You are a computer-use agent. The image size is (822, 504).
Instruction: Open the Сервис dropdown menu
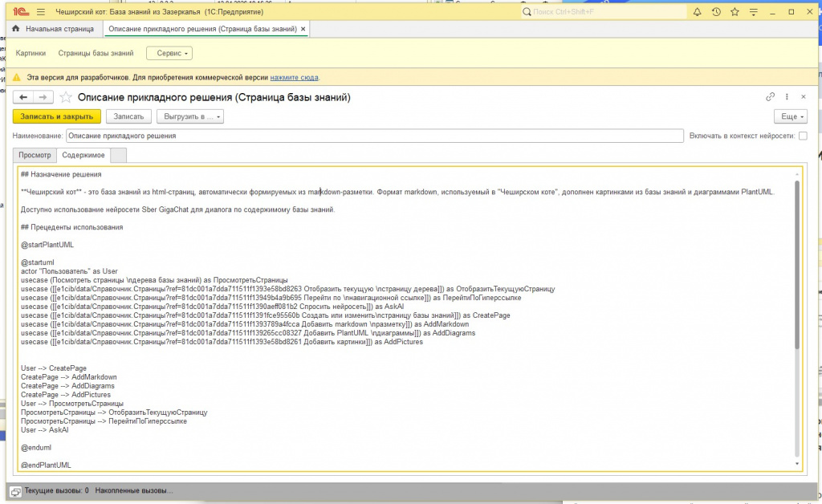click(x=169, y=53)
